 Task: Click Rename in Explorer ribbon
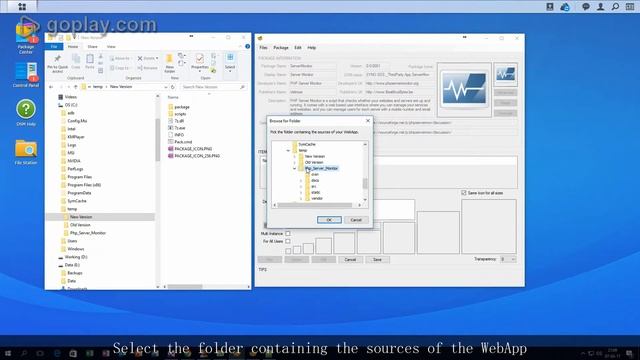[148, 68]
